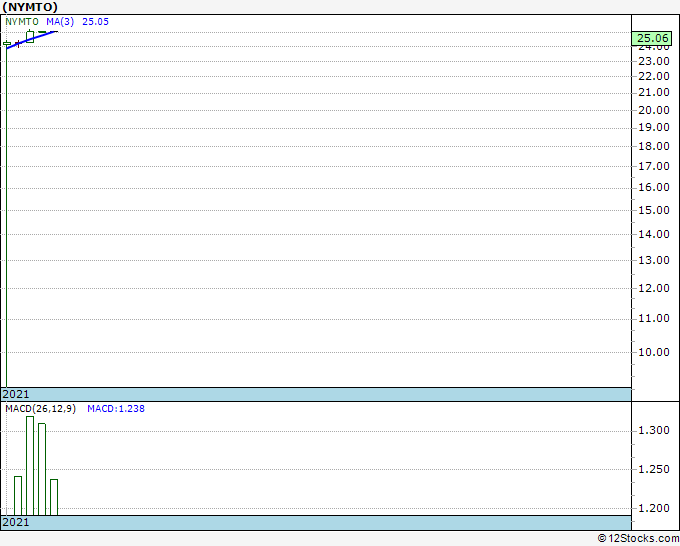
Task: Click the 22.00 price axis label
Action: click(654, 76)
